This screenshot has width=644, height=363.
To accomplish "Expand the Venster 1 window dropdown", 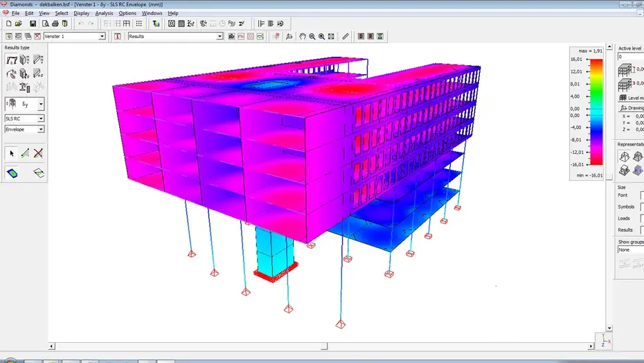I will coord(102,36).
